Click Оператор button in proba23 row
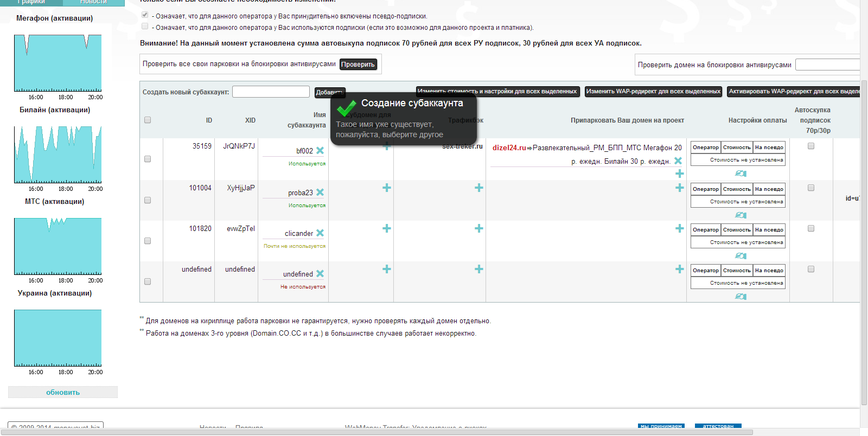The height and width of the screenshot is (436, 868). [706, 189]
